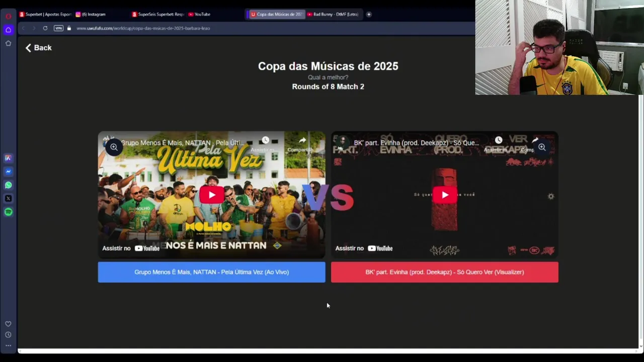Click the Back link on page

pyautogui.click(x=39, y=48)
